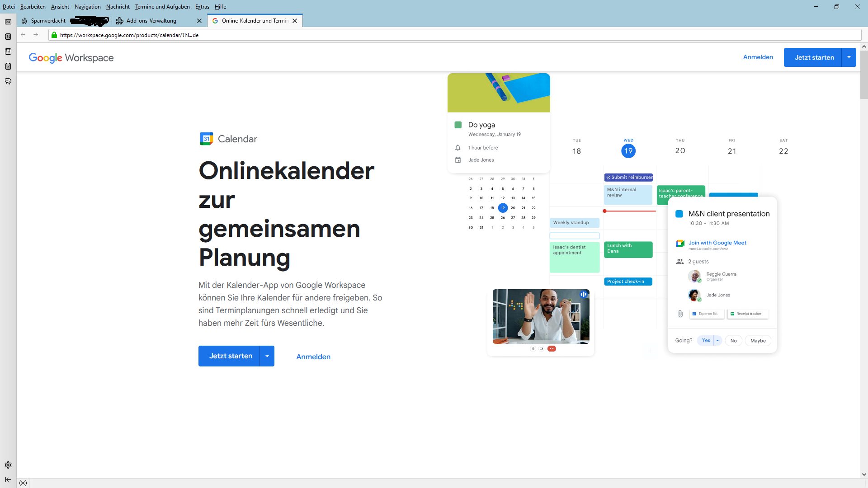Collapse the spaces toolbar
Image resolution: width=868 pixels, height=488 pixels.
pos(8,480)
